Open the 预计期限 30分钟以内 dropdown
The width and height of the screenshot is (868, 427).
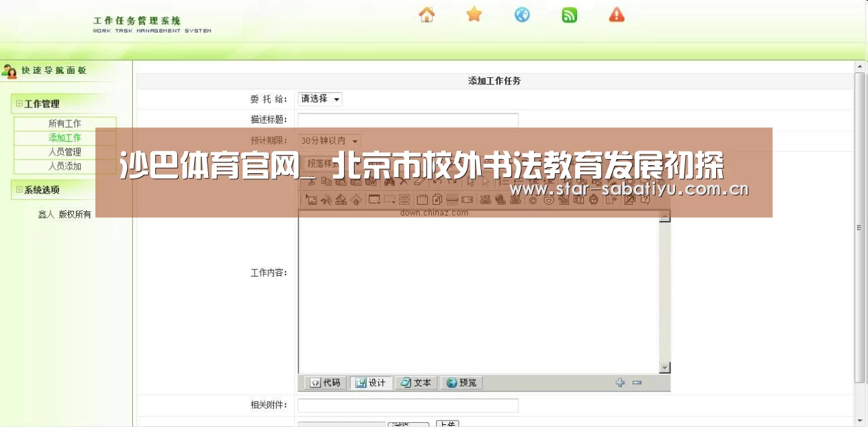(x=330, y=140)
